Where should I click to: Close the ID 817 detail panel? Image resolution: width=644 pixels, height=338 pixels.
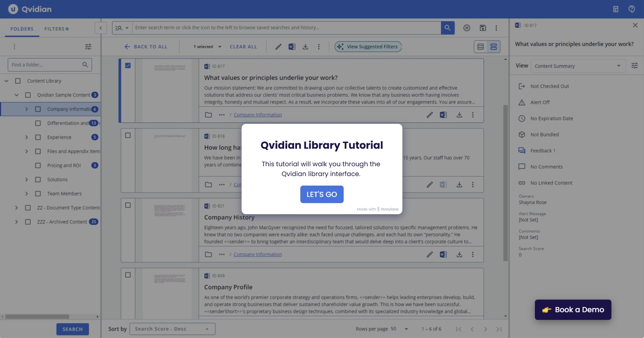(x=635, y=25)
